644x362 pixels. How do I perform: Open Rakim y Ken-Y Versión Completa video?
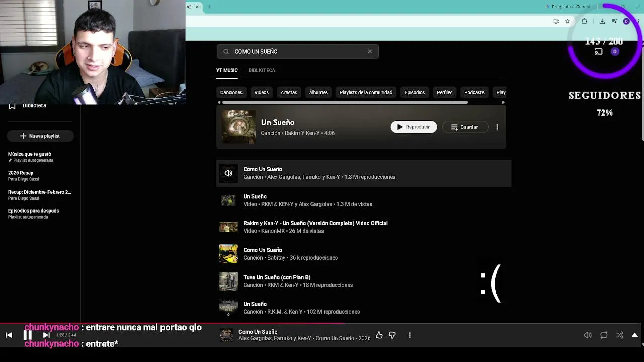364,227
